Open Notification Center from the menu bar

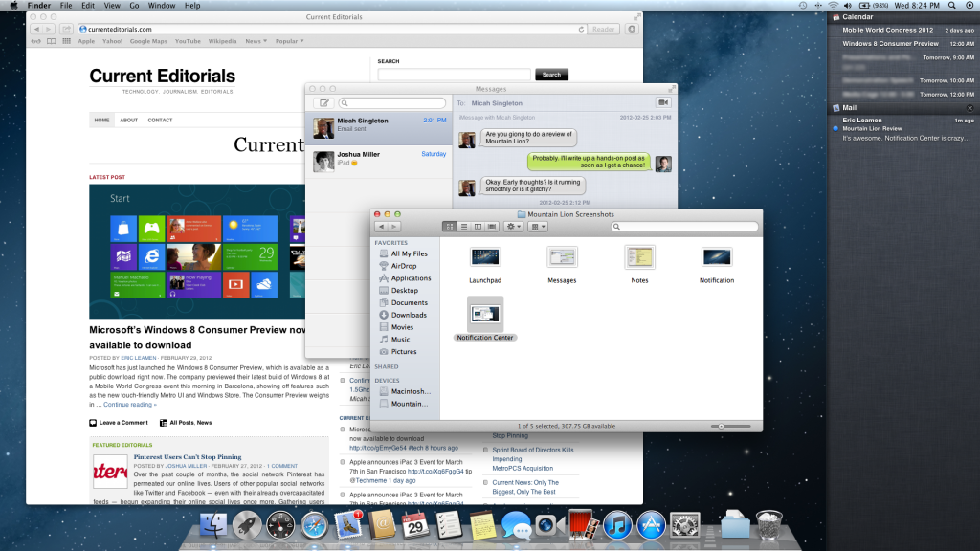tap(968, 6)
